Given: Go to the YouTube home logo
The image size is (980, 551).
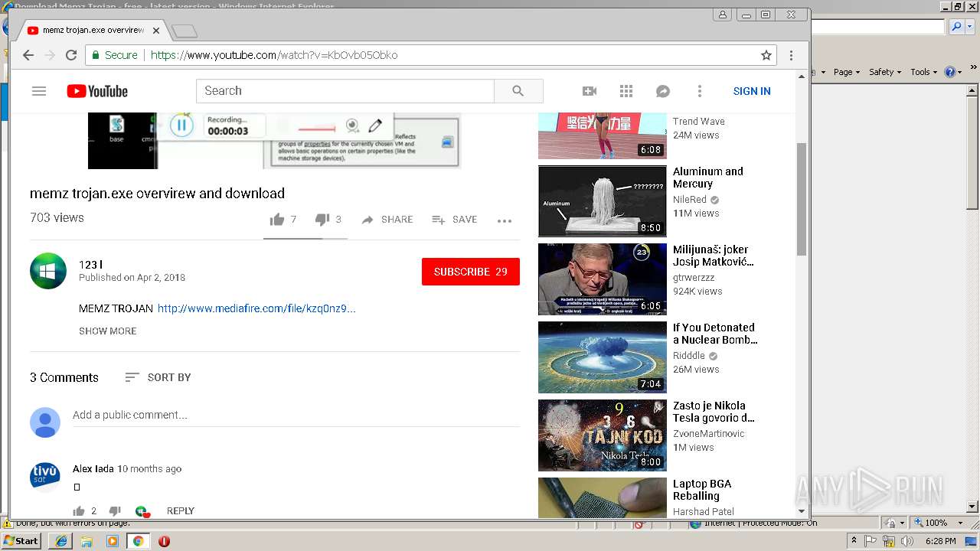Looking at the screenshot, I should (97, 91).
